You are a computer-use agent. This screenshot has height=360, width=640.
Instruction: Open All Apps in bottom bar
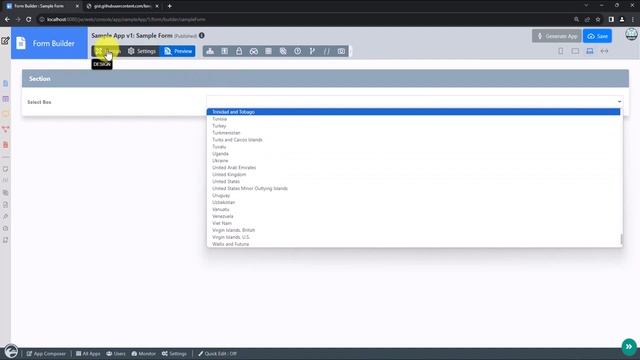88,353
